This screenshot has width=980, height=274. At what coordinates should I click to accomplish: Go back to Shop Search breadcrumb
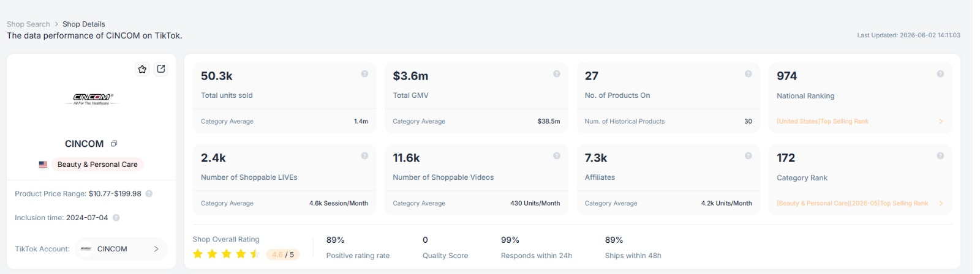tap(28, 24)
